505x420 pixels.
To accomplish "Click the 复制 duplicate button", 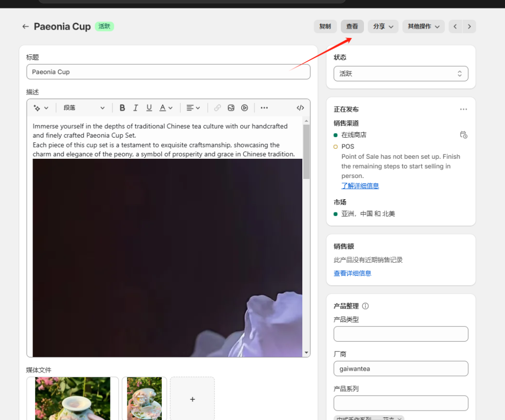I will coord(325,27).
